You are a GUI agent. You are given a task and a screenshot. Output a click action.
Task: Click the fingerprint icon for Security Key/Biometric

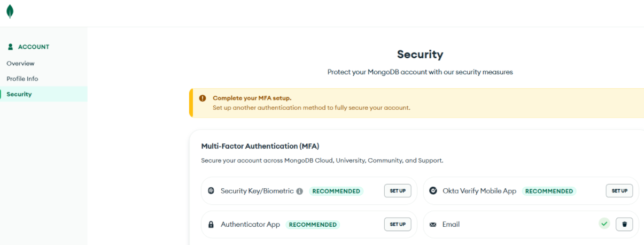click(211, 191)
